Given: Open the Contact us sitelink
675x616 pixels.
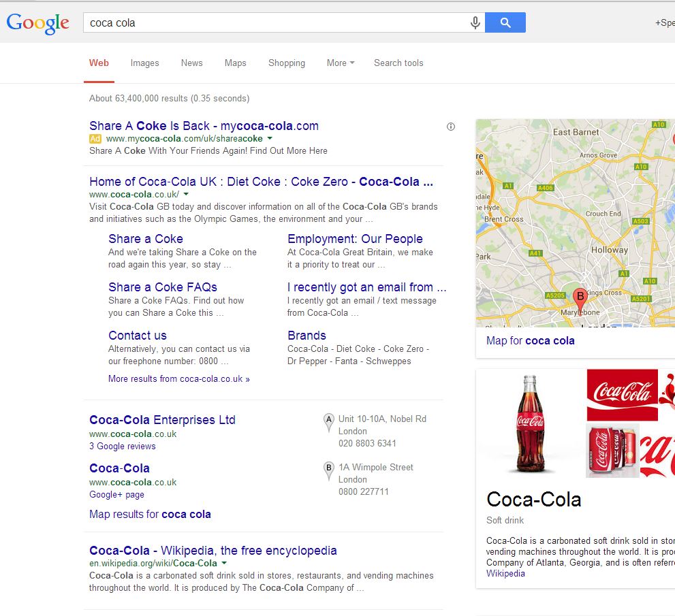Looking at the screenshot, I should [x=138, y=335].
